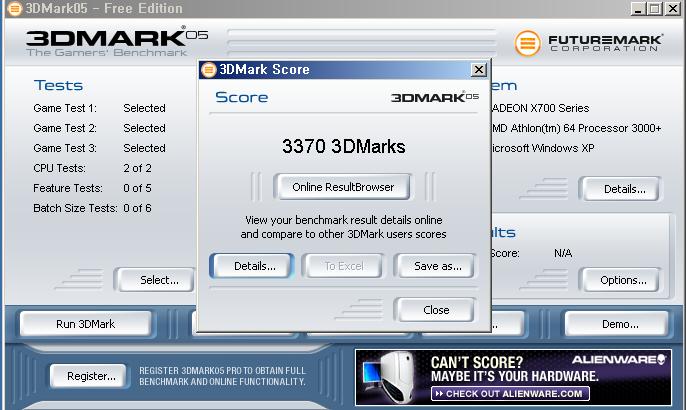Screen dimensions: 686x410
Task: Click the Tests section heading
Action: point(58,85)
